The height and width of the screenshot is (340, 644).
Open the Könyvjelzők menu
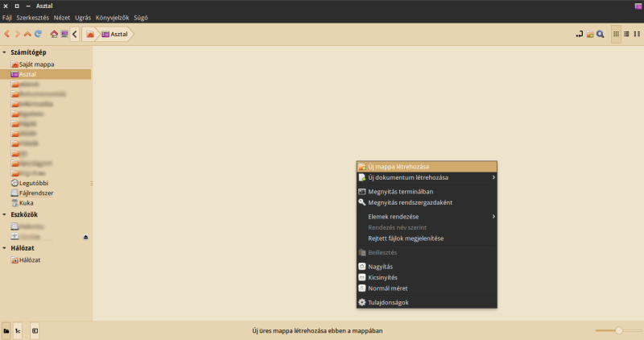click(x=112, y=18)
